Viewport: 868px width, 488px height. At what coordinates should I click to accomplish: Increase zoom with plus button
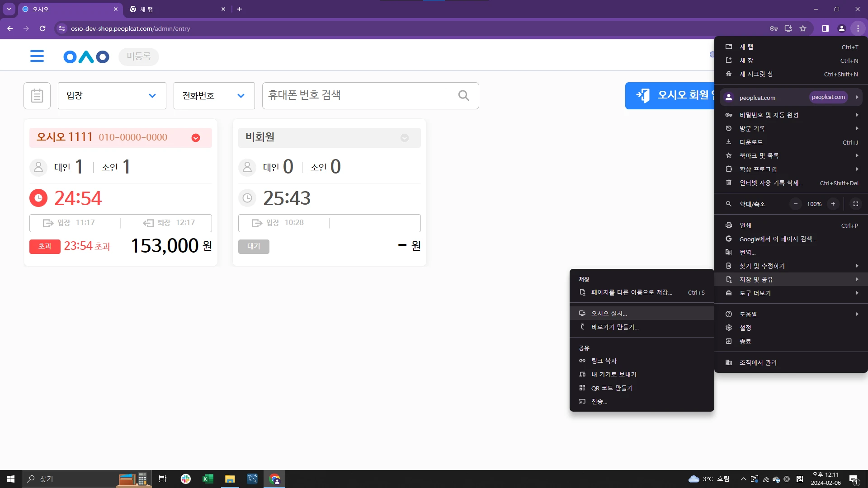833,204
